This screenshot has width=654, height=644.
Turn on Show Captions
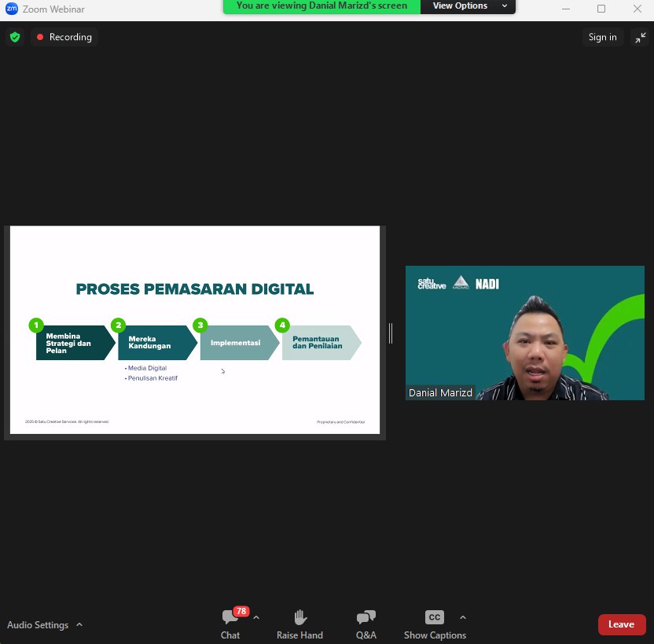click(x=435, y=624)
